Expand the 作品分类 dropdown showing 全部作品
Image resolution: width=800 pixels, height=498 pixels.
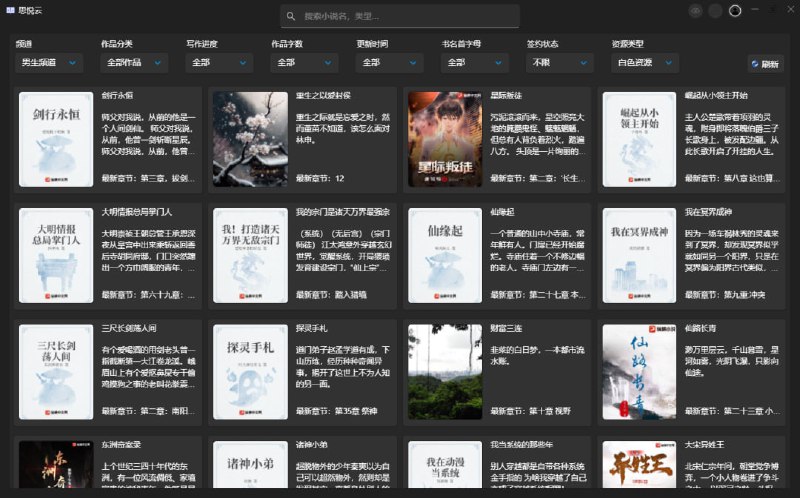pyautogui.click(x=134, y=63)
